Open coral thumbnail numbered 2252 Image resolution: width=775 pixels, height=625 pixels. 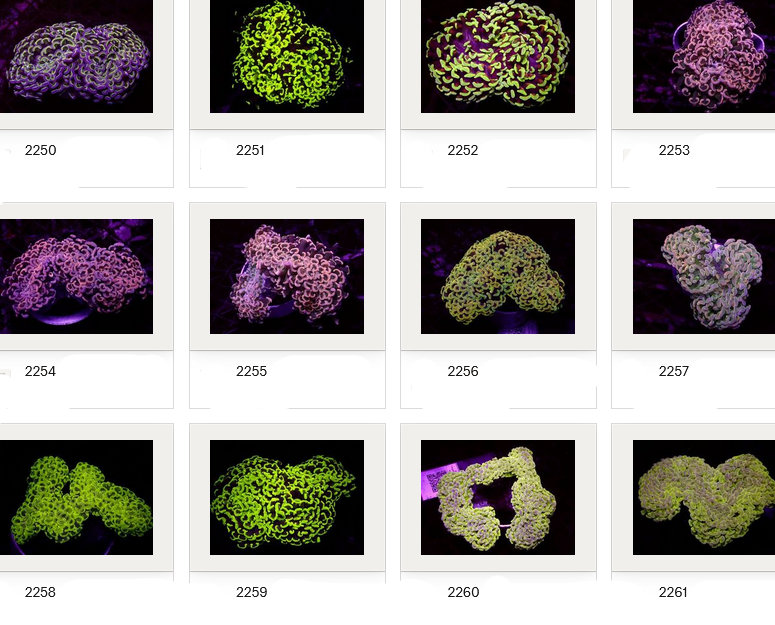point(498,56)
